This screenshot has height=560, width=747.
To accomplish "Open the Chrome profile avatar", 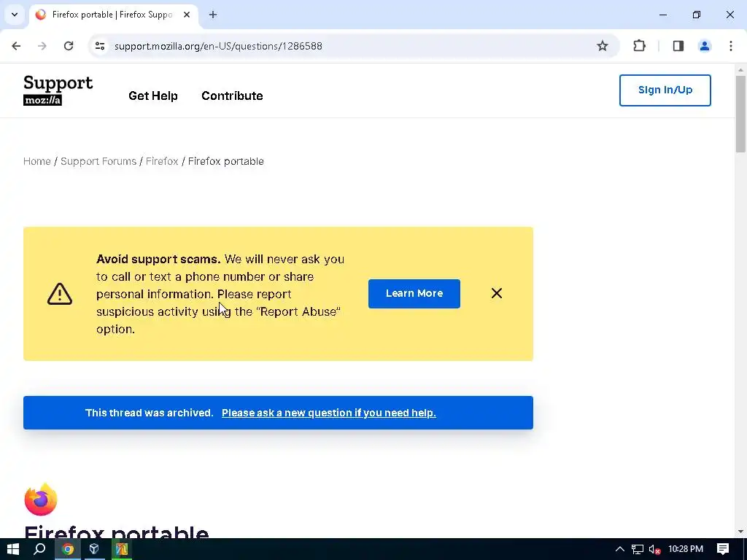I will (704, 46).
